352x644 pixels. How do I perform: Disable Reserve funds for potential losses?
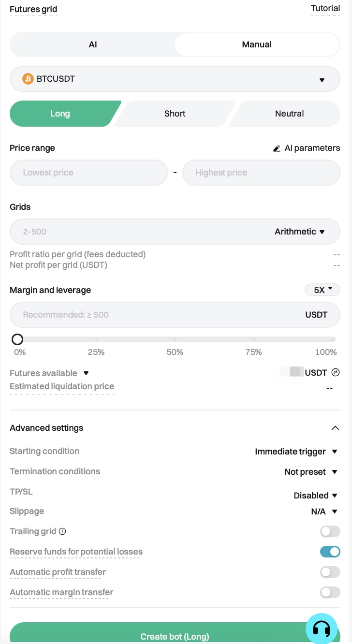tap(330, 552)
